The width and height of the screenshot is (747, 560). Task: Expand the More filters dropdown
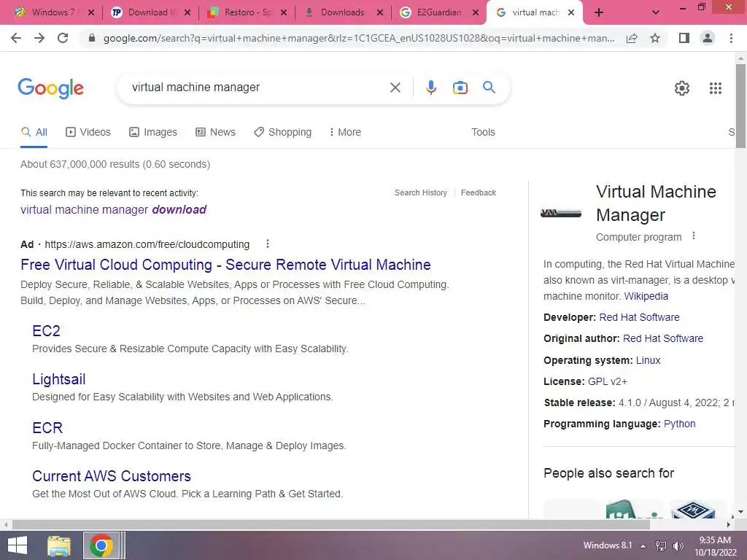point(345,133)
